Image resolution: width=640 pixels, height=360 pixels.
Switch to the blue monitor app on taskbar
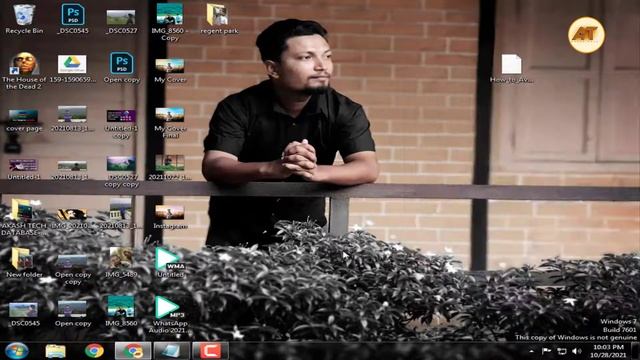point(171,351)
